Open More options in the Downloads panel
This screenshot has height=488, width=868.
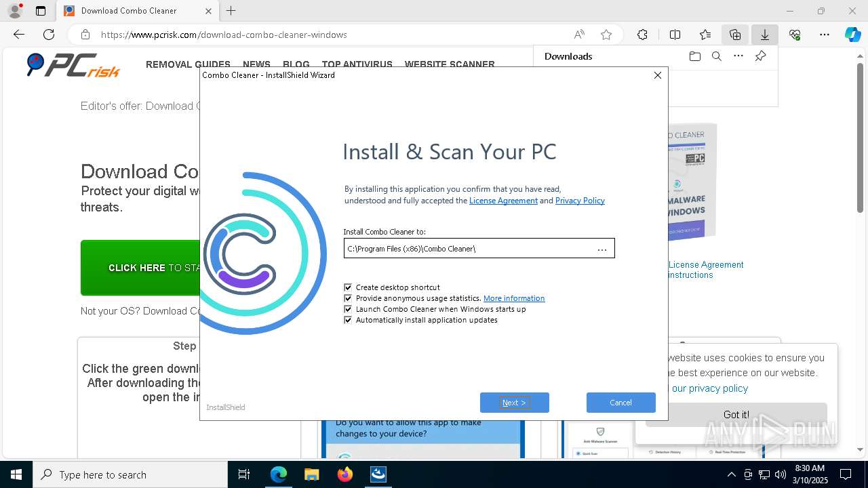tap(738, 56)
